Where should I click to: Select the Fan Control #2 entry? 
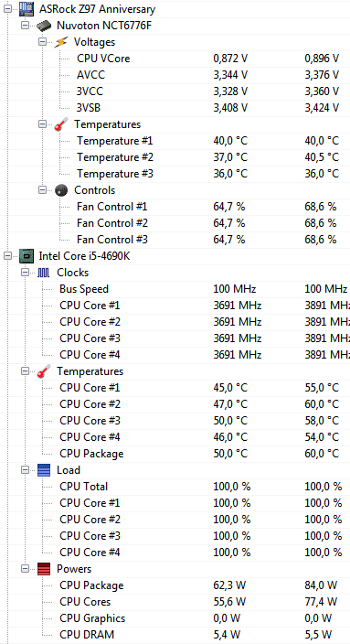pos(175,223)
